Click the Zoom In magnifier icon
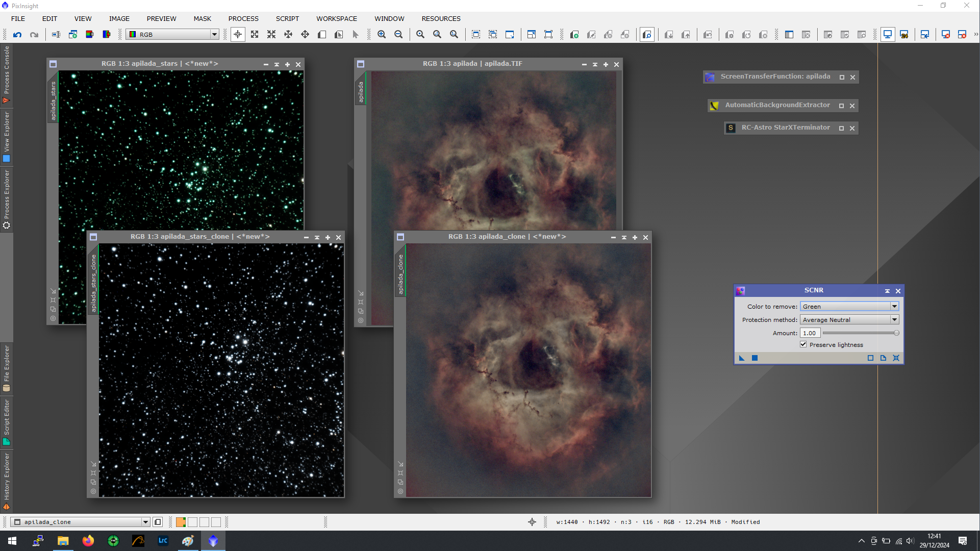 (382, 35)
